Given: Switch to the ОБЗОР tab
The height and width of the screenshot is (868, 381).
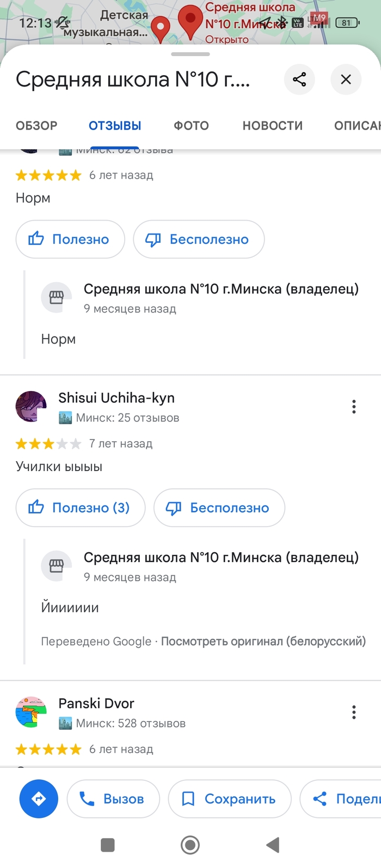Looking at the screenshot, I should (36, 126).
